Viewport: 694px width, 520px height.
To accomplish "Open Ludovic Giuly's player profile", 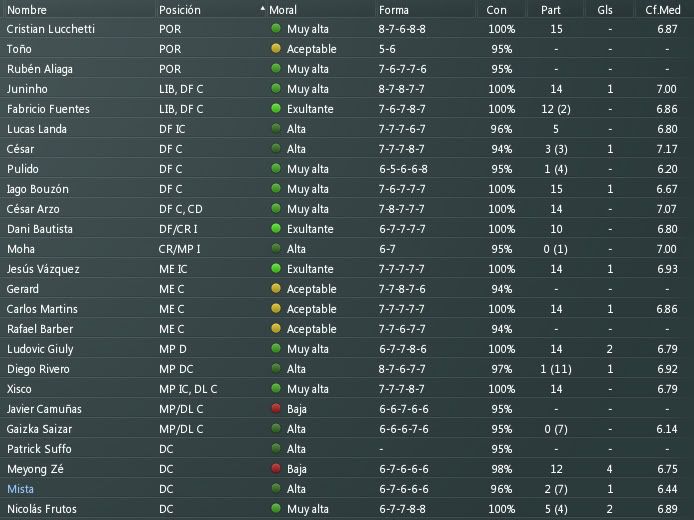I will click(40, 349).
